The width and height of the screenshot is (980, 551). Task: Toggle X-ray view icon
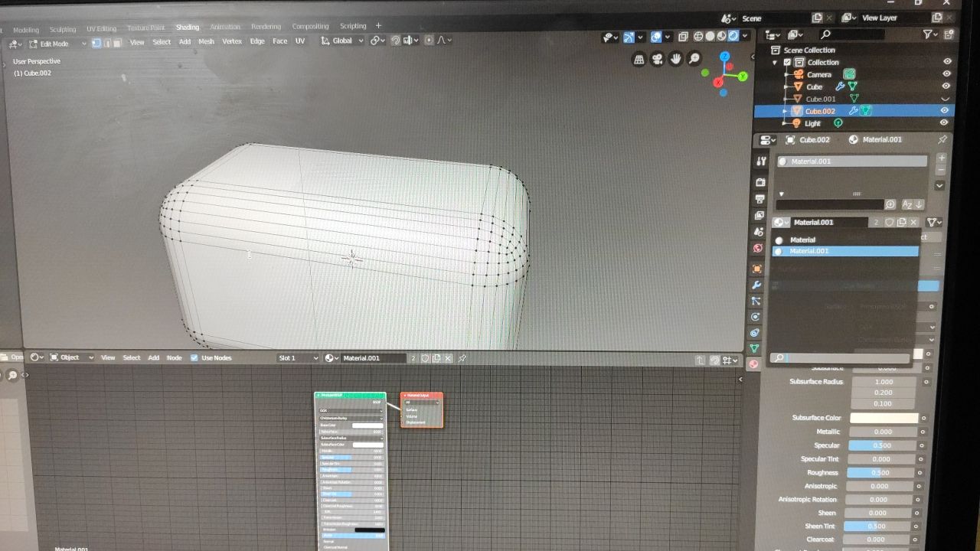pyautogui.click(x=681, y=37)
